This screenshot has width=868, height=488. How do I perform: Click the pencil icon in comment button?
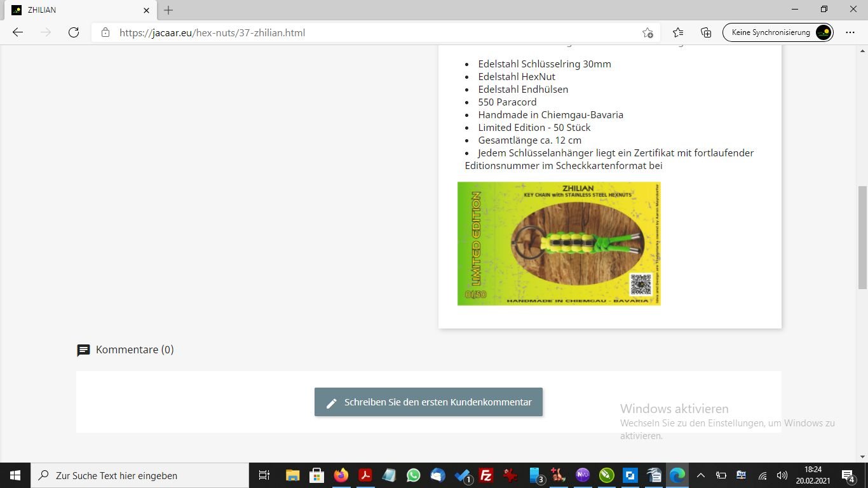point(331,403)
